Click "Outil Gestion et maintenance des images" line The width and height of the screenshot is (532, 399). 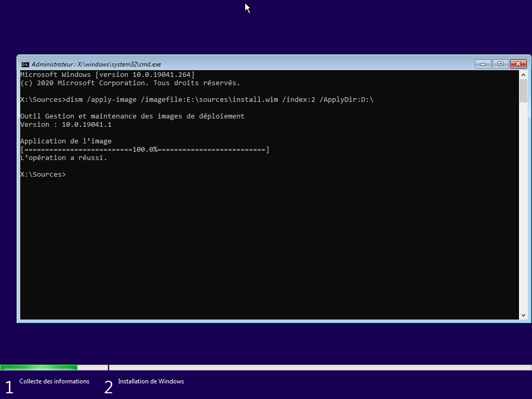point(132,116)
